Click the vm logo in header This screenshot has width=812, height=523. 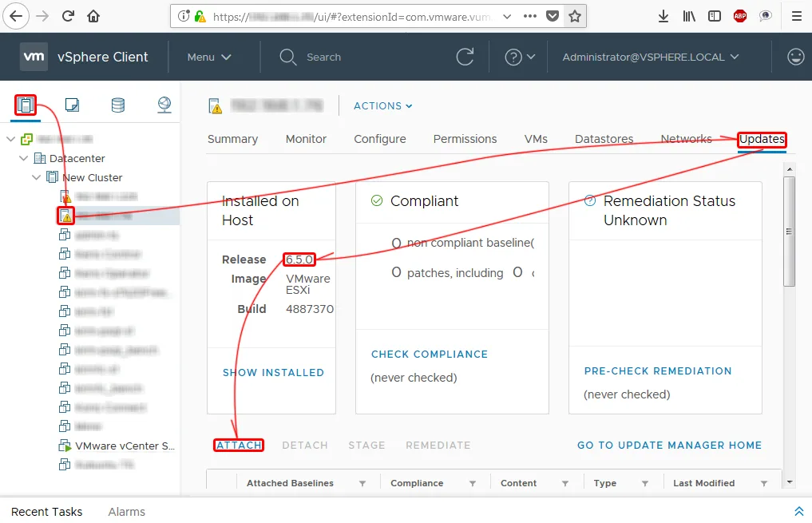point(34,57)
